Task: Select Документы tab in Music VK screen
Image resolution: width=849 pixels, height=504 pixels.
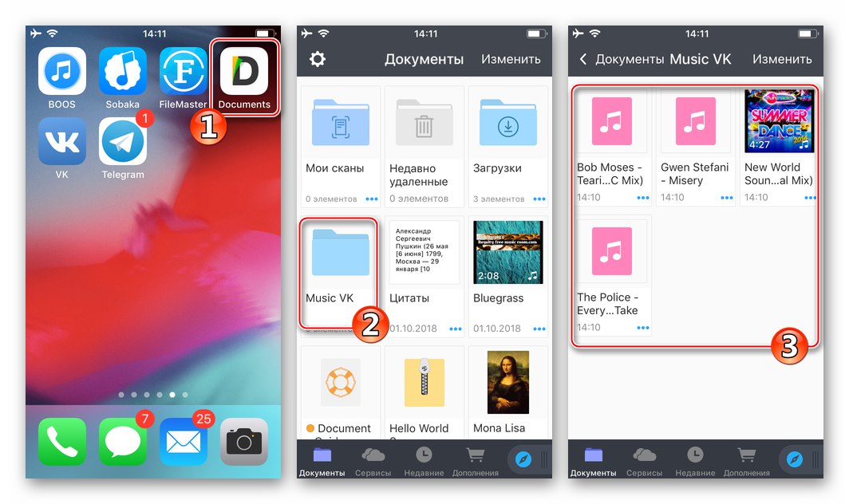Action: (x=594, y=461)
